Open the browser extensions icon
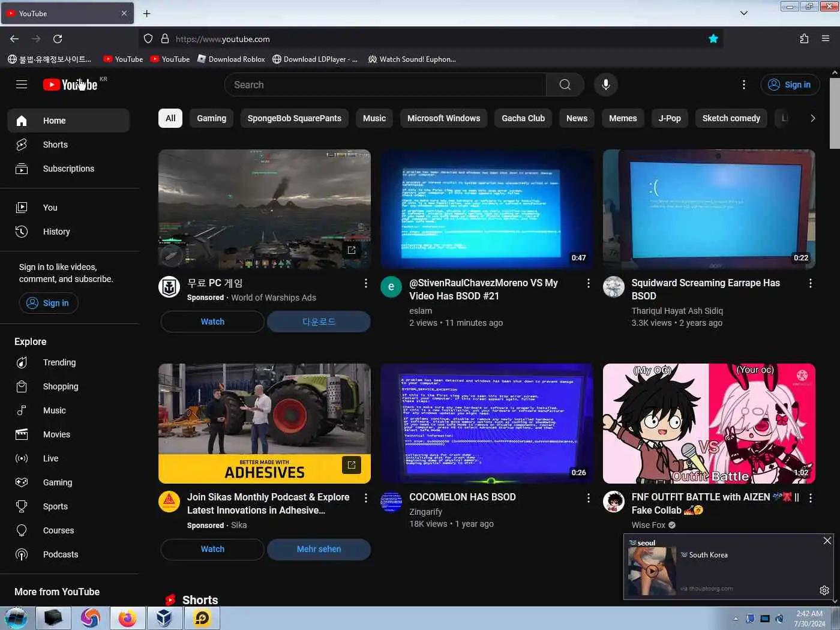 [x=804, y=39]
